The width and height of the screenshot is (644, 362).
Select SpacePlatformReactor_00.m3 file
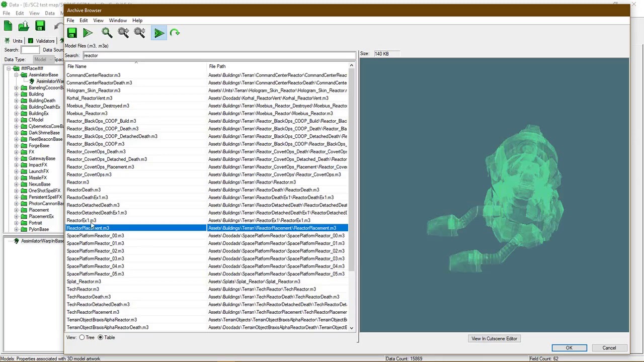207,236
